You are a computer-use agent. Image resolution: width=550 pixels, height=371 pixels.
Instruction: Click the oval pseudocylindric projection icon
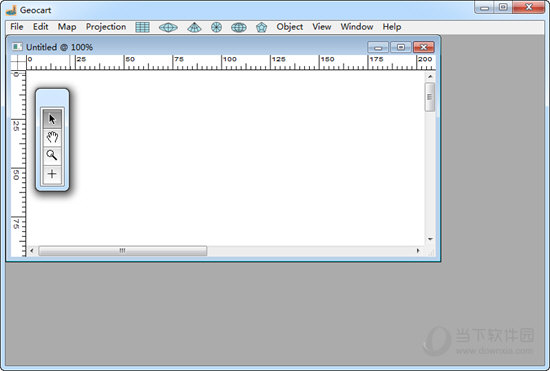coord(168,27)
